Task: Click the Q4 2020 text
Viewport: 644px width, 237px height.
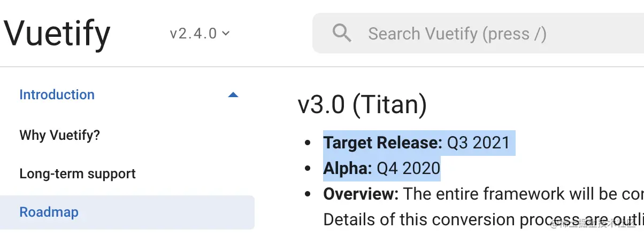Action: [x=408, y=169]
